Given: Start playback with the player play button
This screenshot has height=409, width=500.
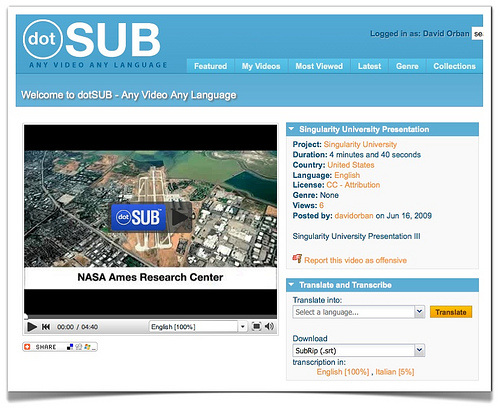Looking at the screenshot, I should click(32, 327).
